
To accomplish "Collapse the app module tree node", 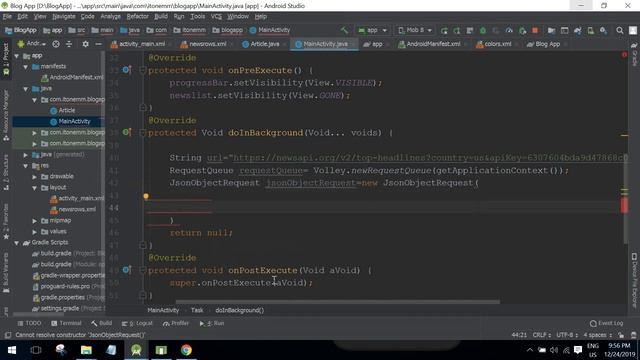I will [x=17, y=56].
